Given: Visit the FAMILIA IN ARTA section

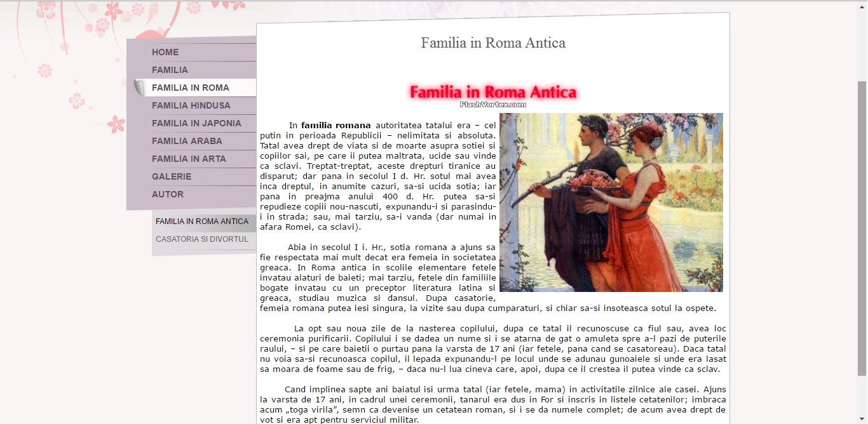Looking at the screenshot, I should point(189,159).
